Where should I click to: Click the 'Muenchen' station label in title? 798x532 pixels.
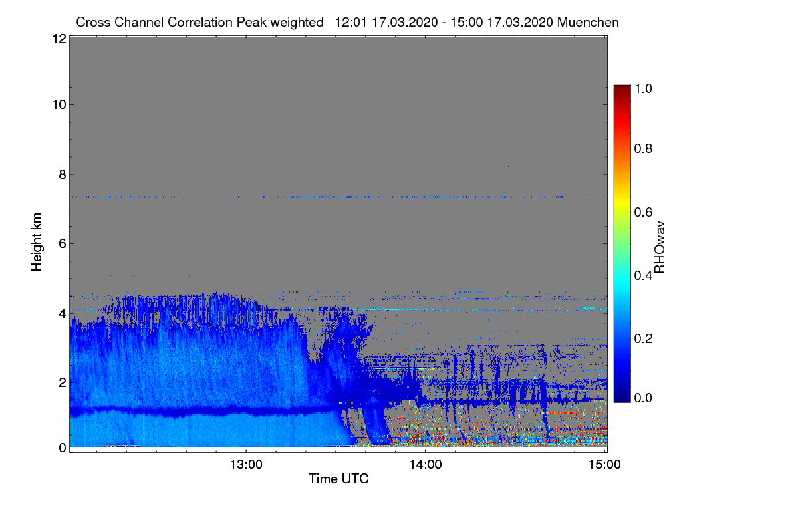click(x=589, y=22)
